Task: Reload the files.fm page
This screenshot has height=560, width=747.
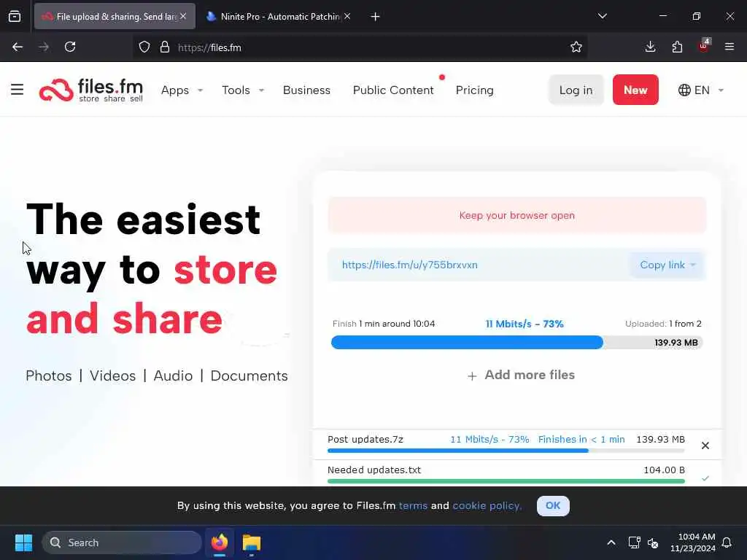Action: 70,47
